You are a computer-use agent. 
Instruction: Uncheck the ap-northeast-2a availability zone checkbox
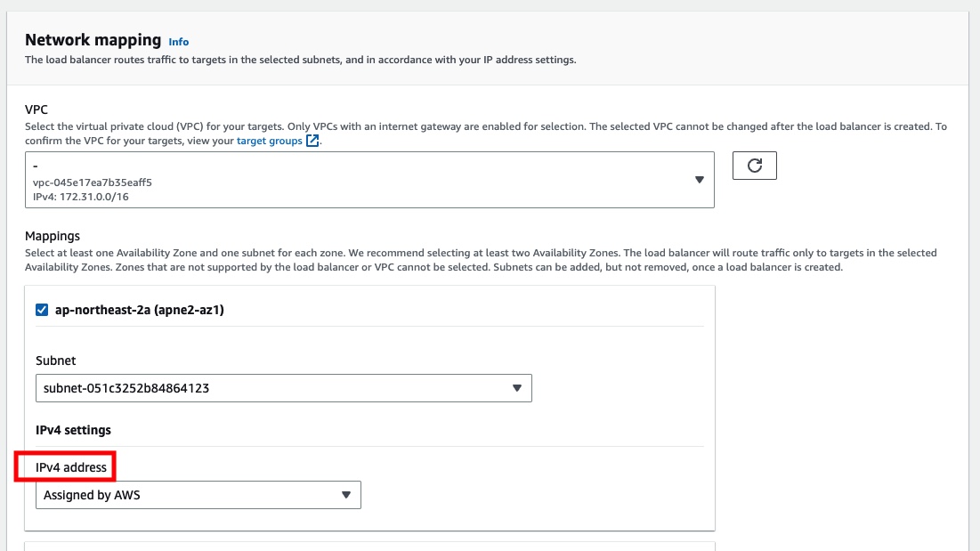(42, 310)
